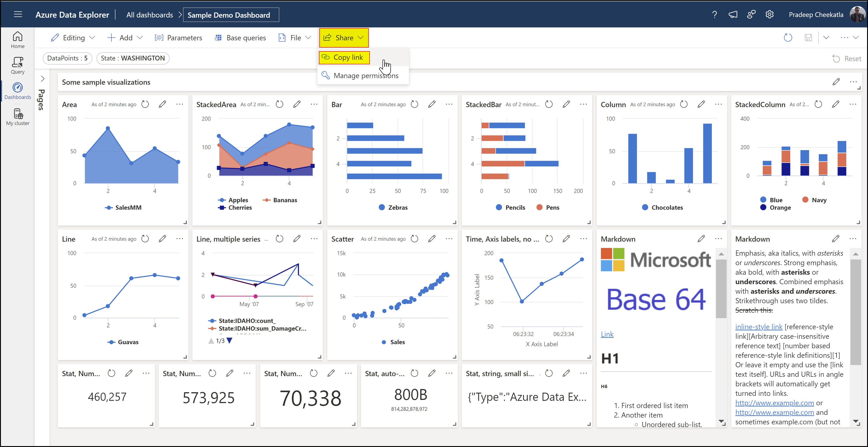
Task: Refresh the Stat, auto tile showing 800B
Action: click(x=414, y=373)
